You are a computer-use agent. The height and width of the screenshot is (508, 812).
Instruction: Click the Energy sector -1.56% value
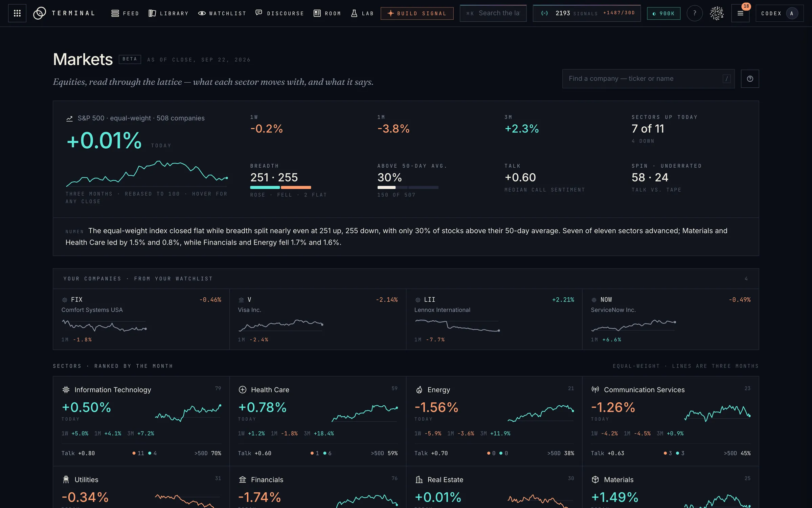tap(436, 407)
